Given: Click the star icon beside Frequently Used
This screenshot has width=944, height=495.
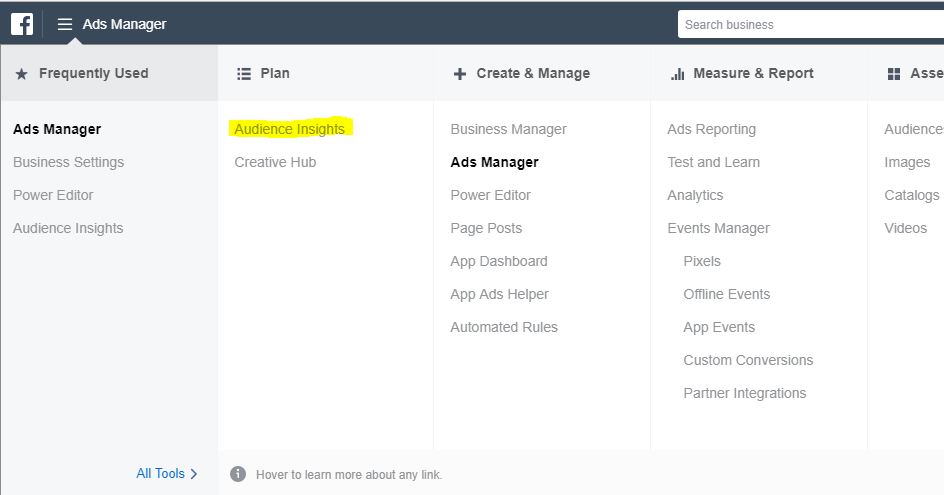Looking at the screenshot, I should click(22, 74).
